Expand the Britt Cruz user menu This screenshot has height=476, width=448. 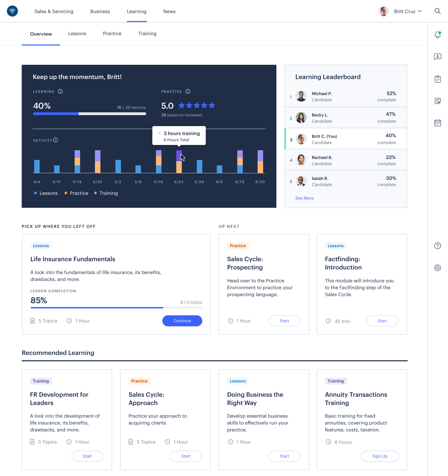[408, 11]
